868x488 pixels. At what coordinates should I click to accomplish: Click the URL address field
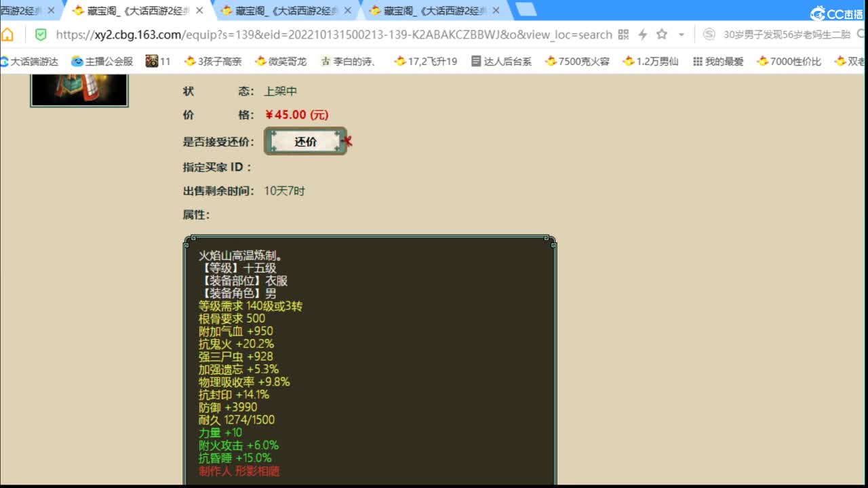click(334, 35)
